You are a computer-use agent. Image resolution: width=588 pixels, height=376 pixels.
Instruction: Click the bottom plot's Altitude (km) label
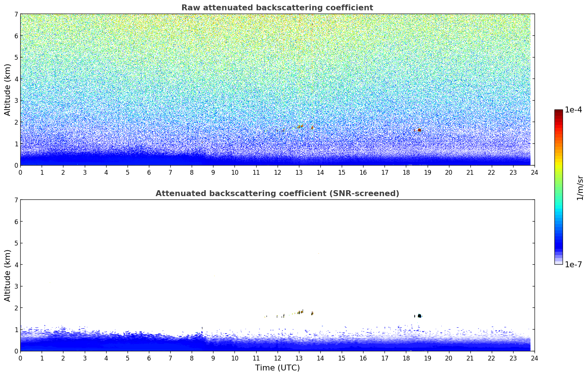(x=8, y=275)
